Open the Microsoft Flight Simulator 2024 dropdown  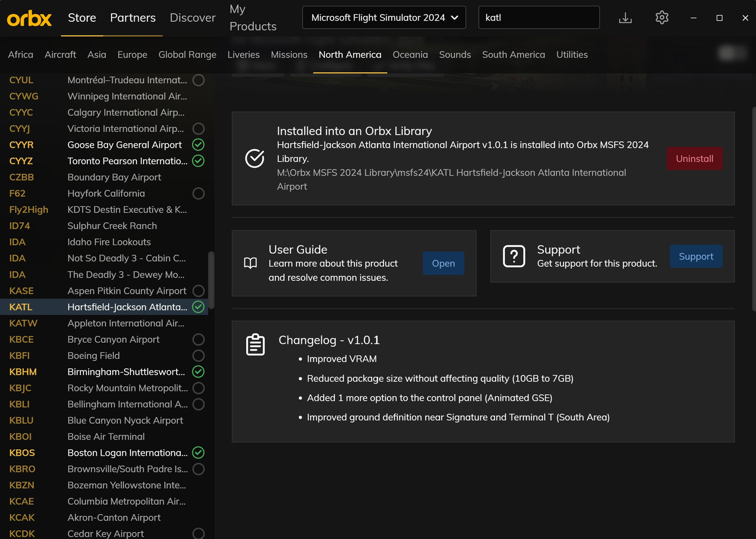[x=384, y=18]
